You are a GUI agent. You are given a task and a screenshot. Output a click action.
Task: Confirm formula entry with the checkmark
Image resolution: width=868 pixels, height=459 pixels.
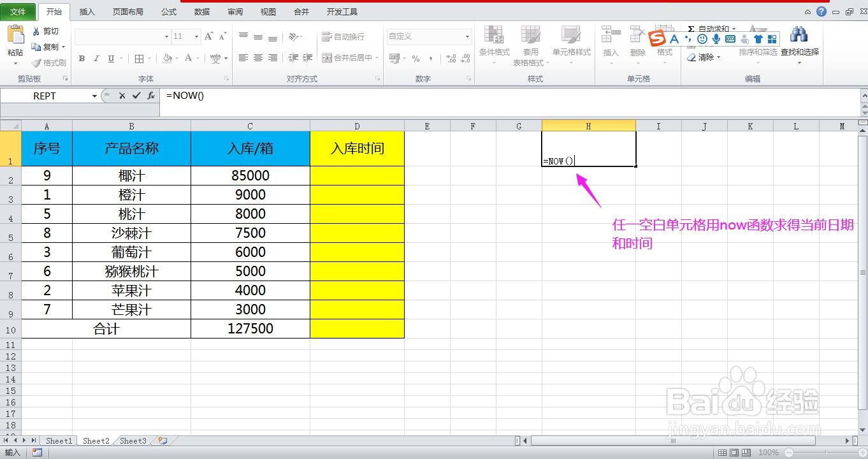(136, 96)
